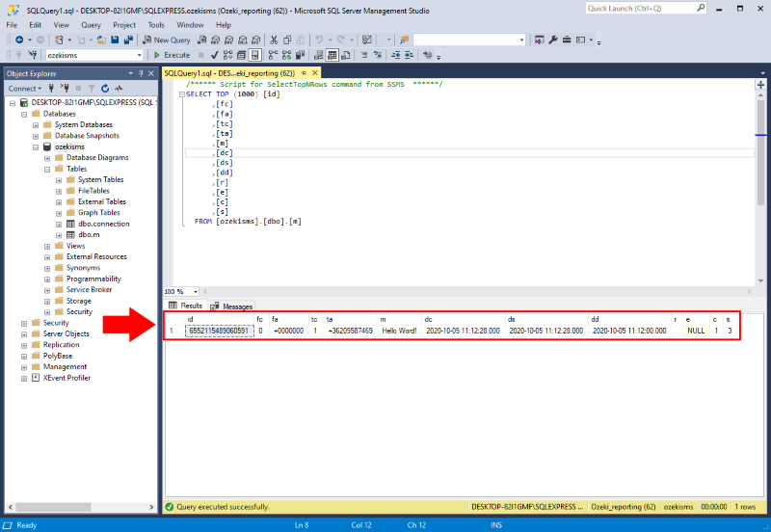The image size is (771, 532).
Task: Toggle IntelliSense enabled icon
Action: point(254,55)
